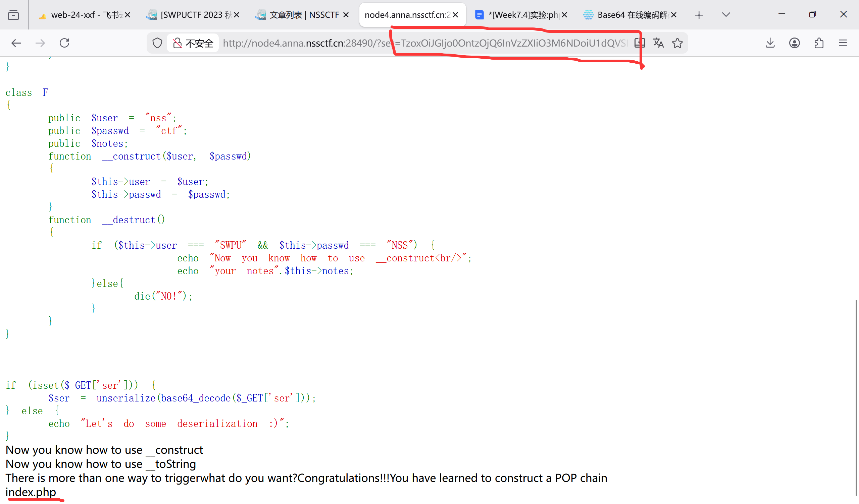This screenshot has width=859, height=504.
Task: Switch to the web-24-xxf 飞书 tab
Action: tap(82, 15)
